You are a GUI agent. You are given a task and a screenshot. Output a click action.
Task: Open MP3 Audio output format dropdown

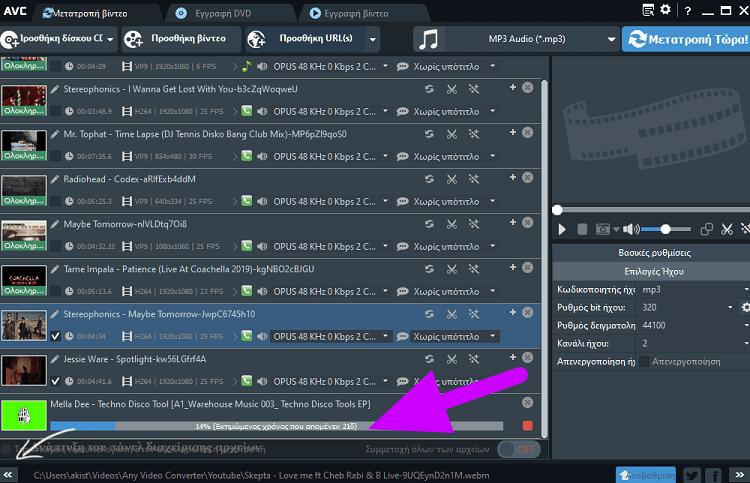tap(516, 39)
